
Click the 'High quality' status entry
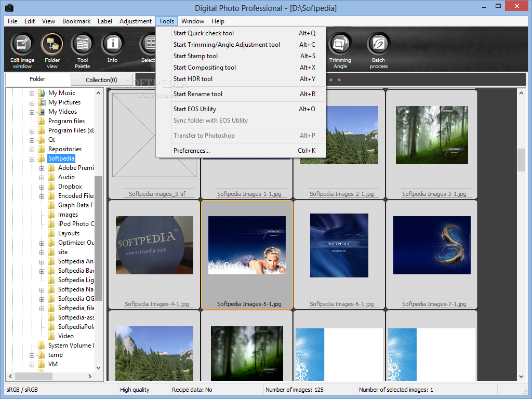(x=135, y=390)
